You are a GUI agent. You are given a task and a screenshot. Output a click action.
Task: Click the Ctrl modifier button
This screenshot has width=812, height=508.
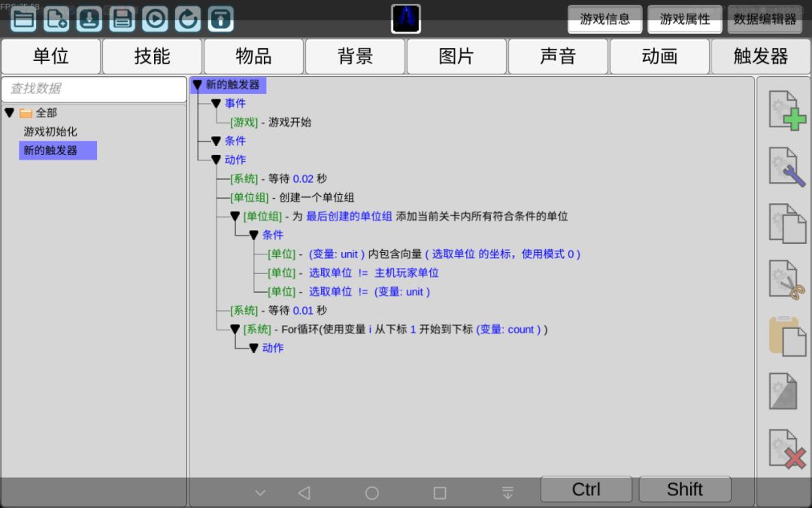point(586,489)
